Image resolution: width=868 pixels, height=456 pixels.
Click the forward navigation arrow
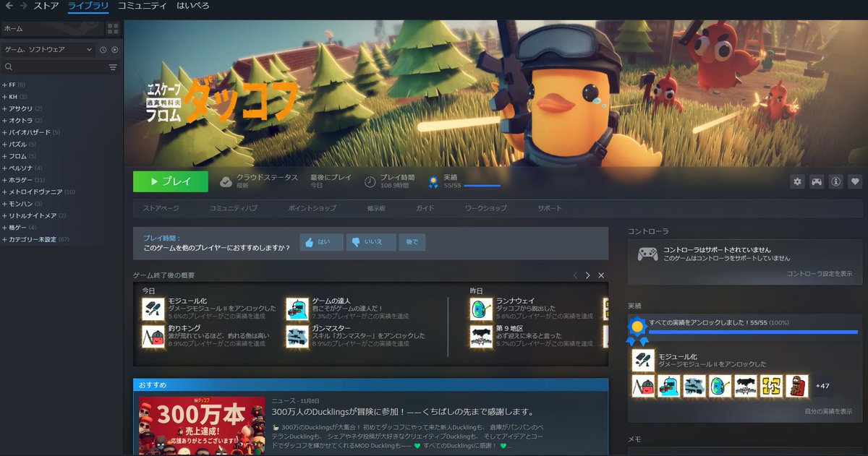click(x=23, y=6)
